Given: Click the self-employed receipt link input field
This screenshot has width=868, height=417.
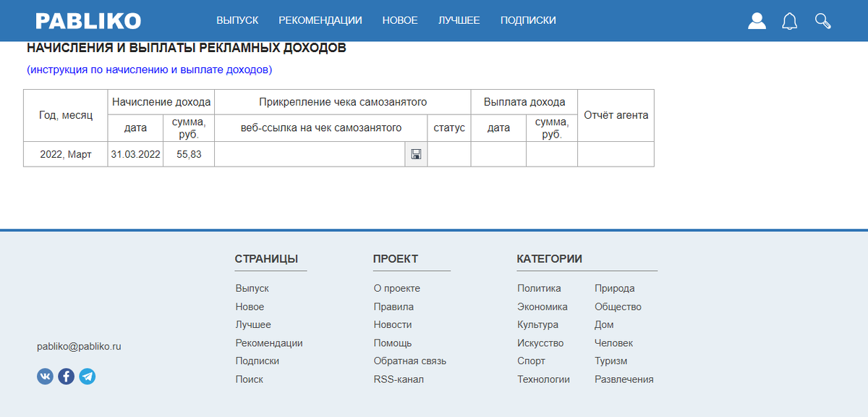Looking at the screenshot, I should [x=310, y=154].
